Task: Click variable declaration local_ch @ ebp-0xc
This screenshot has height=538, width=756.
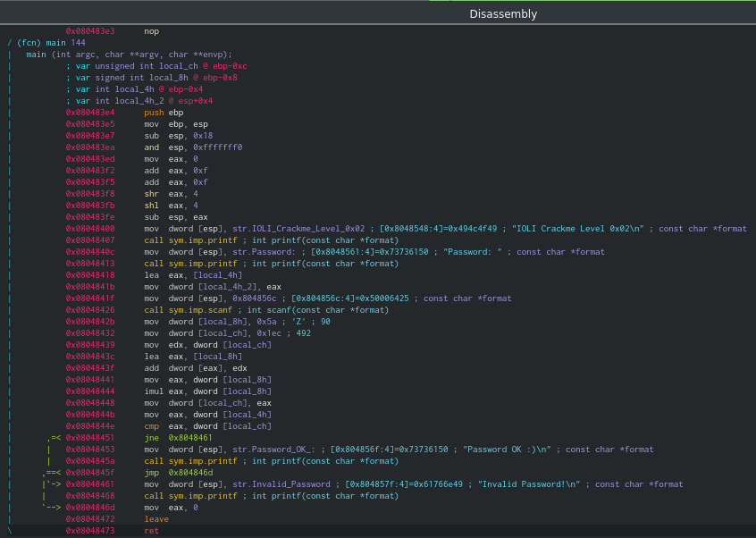Action: tap(156, 66)
